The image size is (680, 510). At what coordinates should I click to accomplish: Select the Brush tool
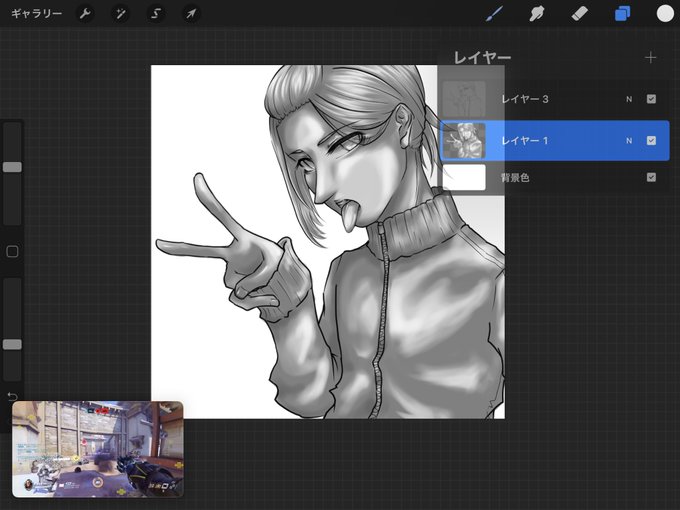tap(495, 14)
